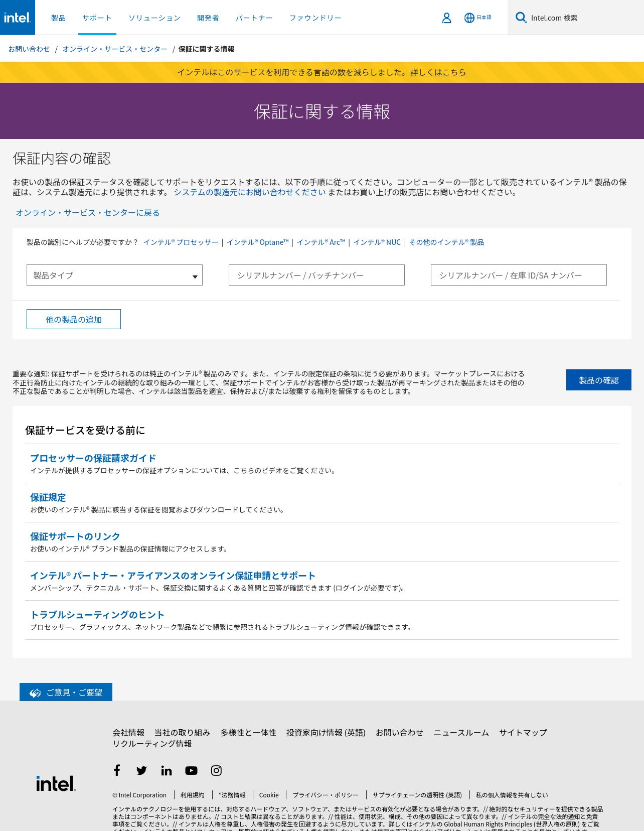Open 保証サポートのリンク link
This screenshot has width=644, height=831.
coord(75,536)
